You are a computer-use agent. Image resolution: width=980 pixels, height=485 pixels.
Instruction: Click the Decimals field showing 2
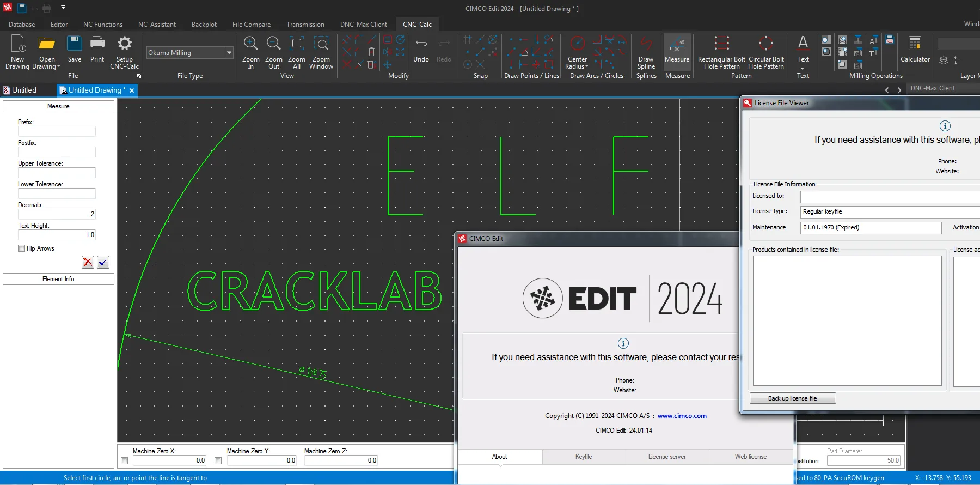coord(57,214)
